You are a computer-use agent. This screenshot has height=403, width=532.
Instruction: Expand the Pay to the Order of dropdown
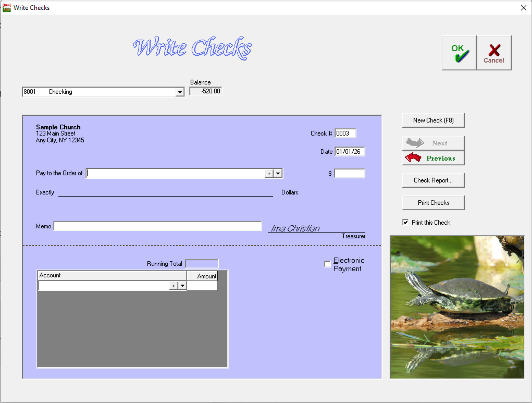[x=278, y=174]
